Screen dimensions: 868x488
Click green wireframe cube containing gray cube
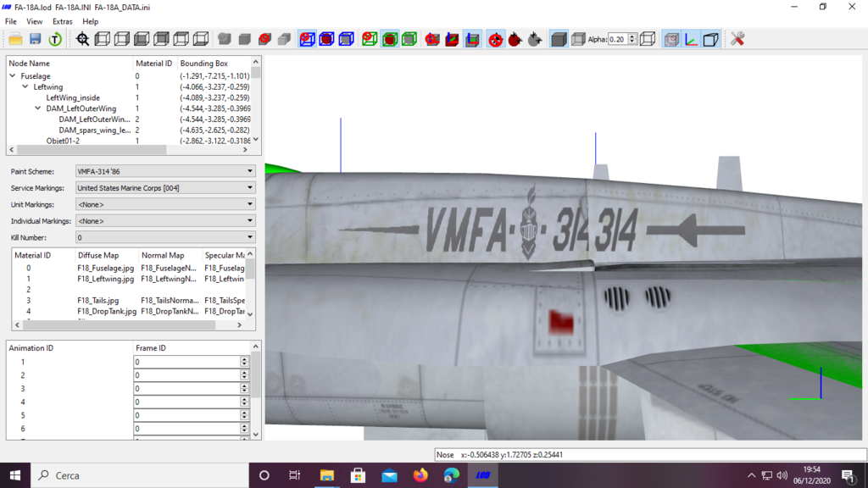pyautogui.click(x=409, y=39)
